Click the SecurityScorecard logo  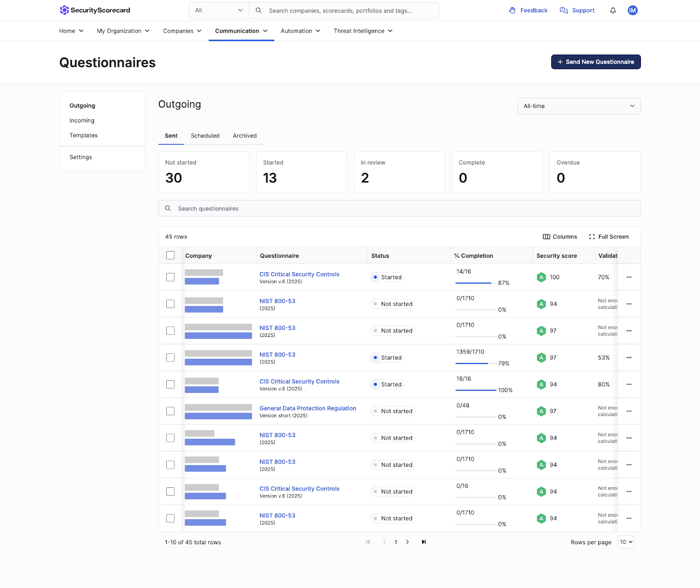(95, 10)
